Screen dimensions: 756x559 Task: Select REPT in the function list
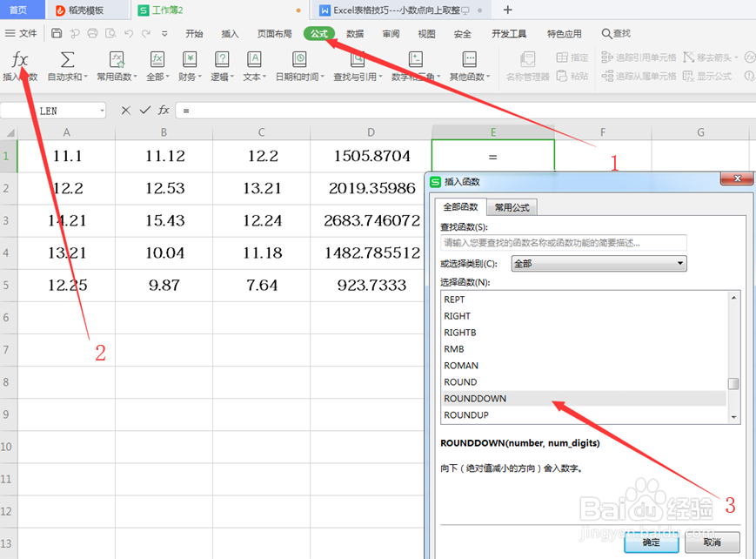click(583, 300)
